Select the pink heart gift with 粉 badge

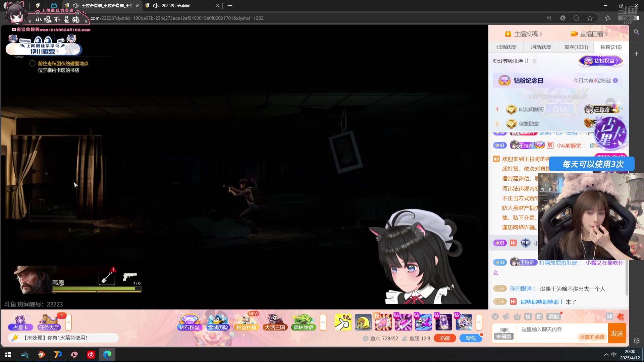coord(383,322)
